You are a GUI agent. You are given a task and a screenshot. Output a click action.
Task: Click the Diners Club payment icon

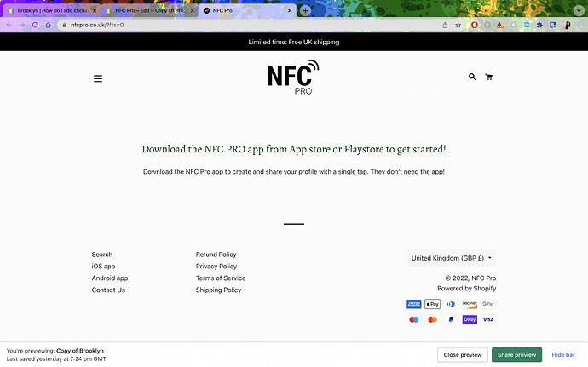coord(451,304)
